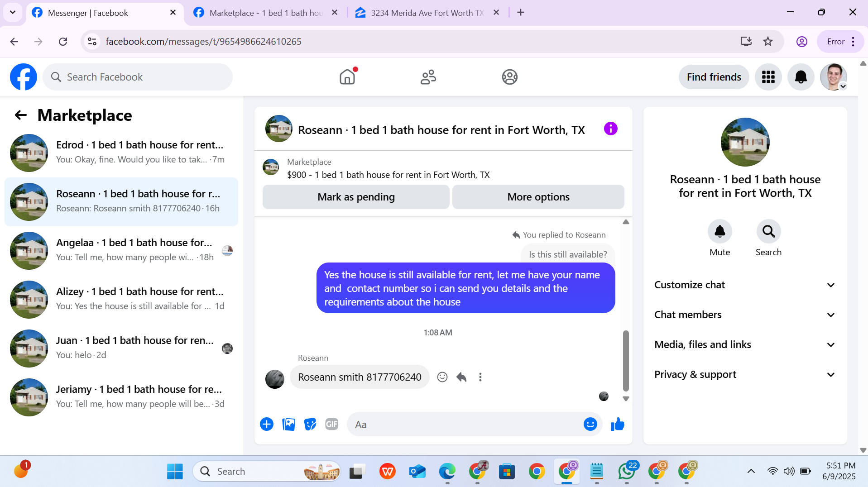The height and width of the screenshot is (487, 868).
Task: Open Chrome Error menu button
Action: point(840,42)
